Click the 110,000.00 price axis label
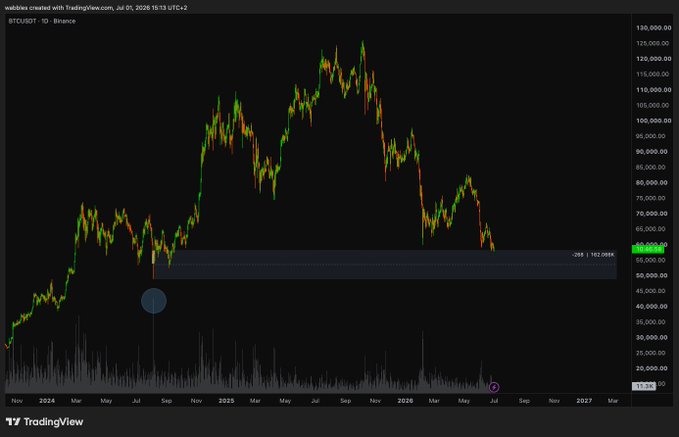This screenshot has width=679, height=437. pyautogui.click(x=653, y=90)
